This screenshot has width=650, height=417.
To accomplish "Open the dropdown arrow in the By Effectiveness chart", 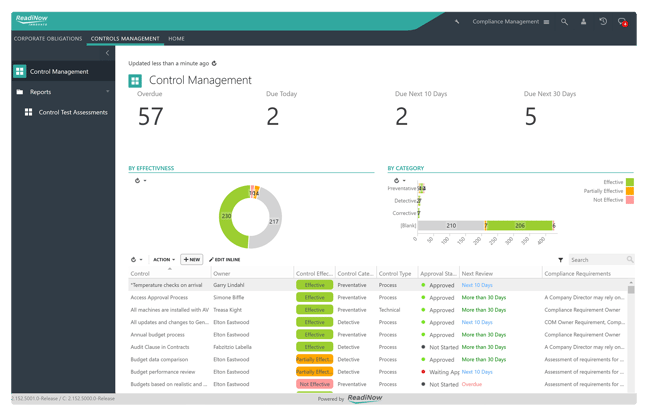I will point(145,181).
